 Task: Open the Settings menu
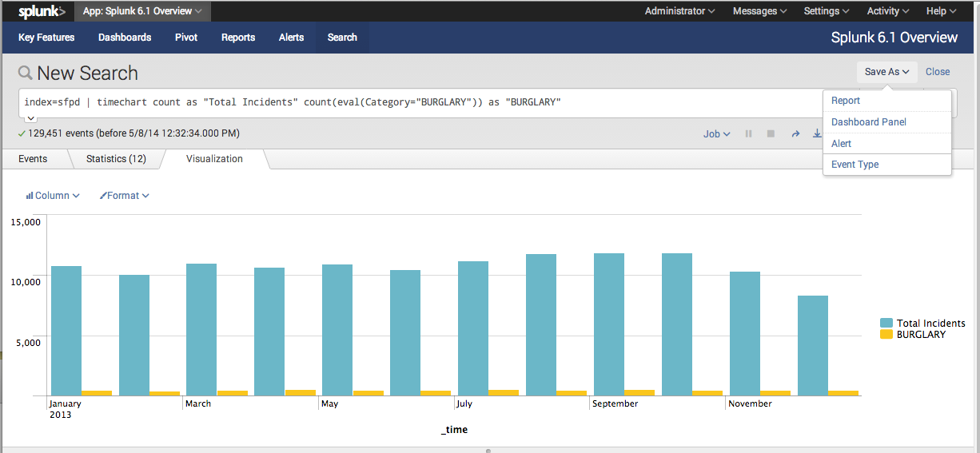pos(827,11)
